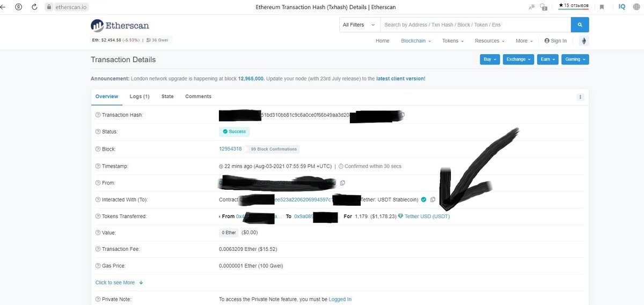The image size is (644, 305).
Task: Click the Ethereum network diamond icon
Action: [583, 41]
